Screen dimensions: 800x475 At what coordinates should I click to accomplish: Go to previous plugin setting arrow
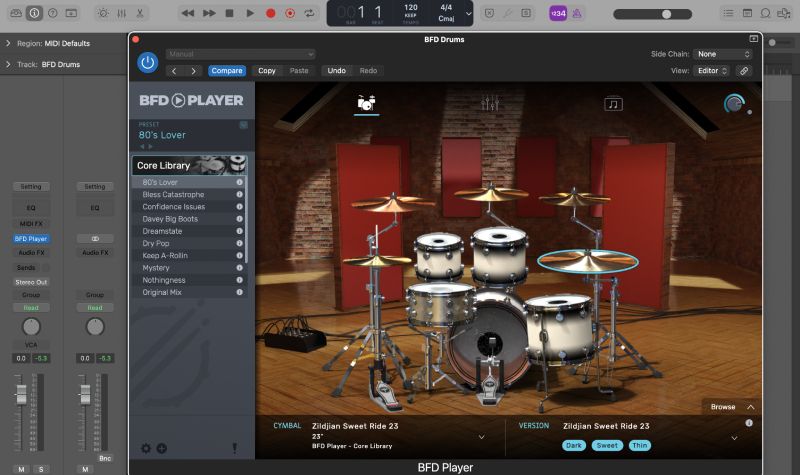tap(174, 71)
